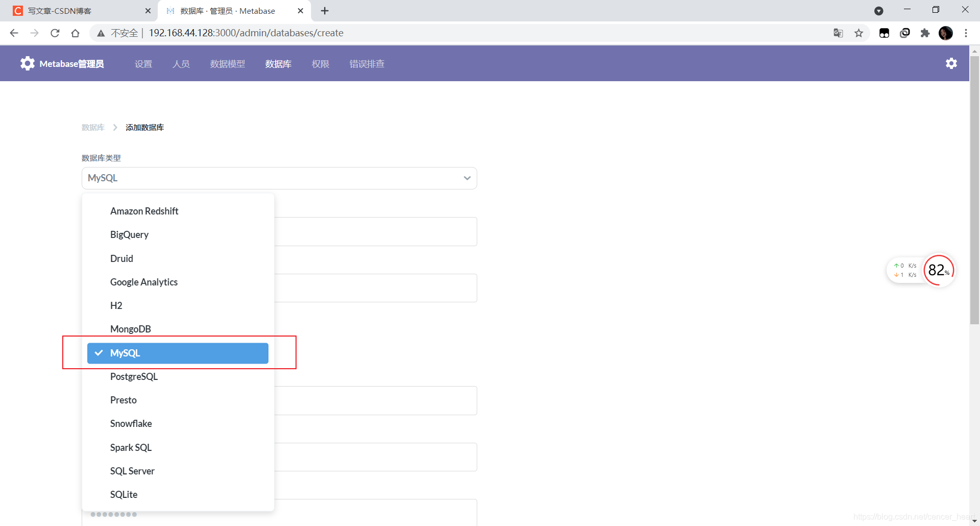Click the browser profile avatar
This screenshot has height=526, width=980.
[946, 33]
